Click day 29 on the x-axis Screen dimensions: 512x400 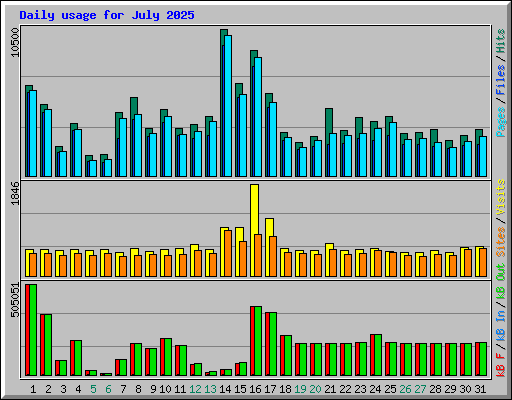coord(450,389)
